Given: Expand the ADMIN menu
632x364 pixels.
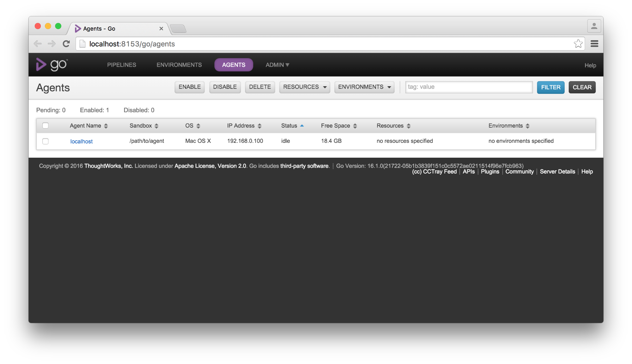Looking at the screenshot, I should (277, 65).
